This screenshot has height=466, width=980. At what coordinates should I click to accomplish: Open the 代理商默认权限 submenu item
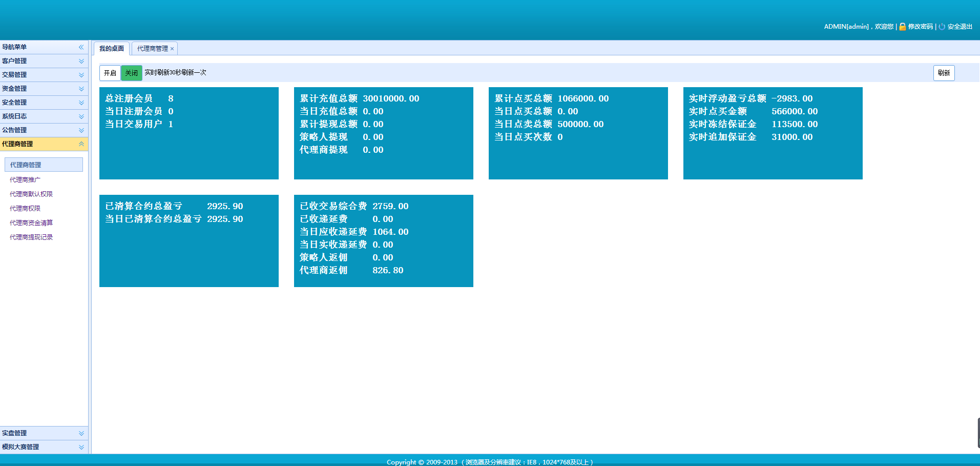31,194
